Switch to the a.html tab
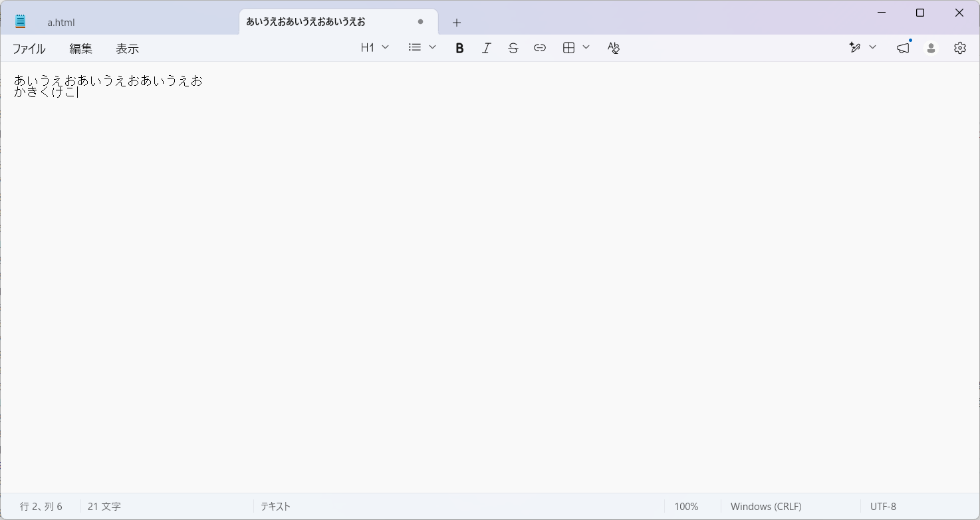The image size is (980, 520). 61,22
